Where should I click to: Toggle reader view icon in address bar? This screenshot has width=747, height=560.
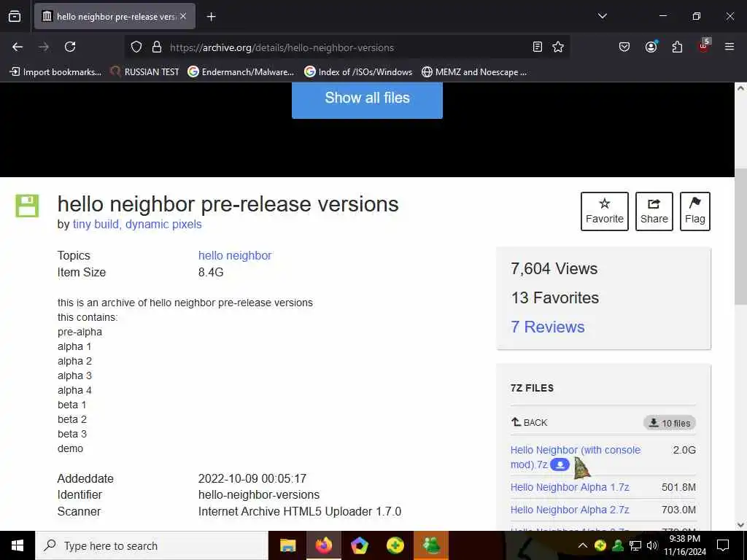point(538,47)
